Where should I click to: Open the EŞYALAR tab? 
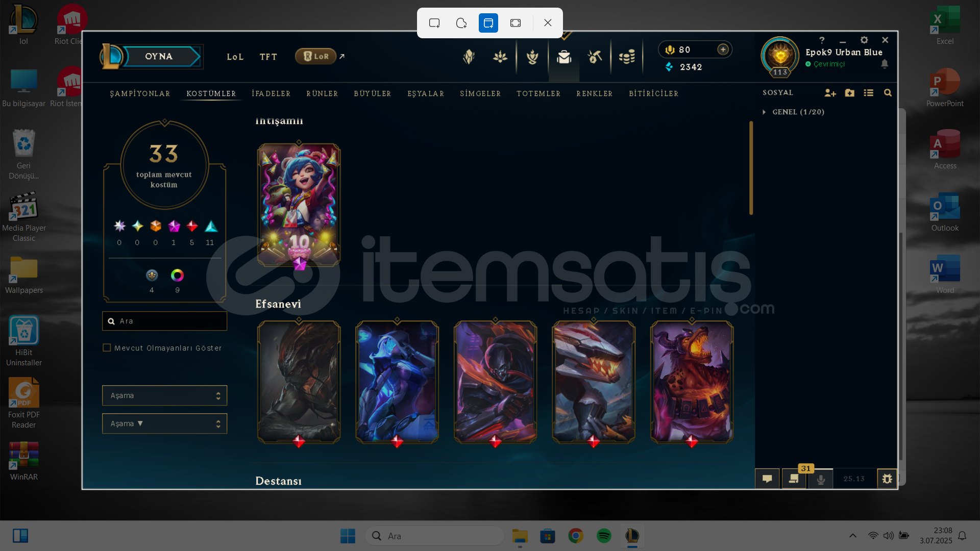tap(426, 93)
